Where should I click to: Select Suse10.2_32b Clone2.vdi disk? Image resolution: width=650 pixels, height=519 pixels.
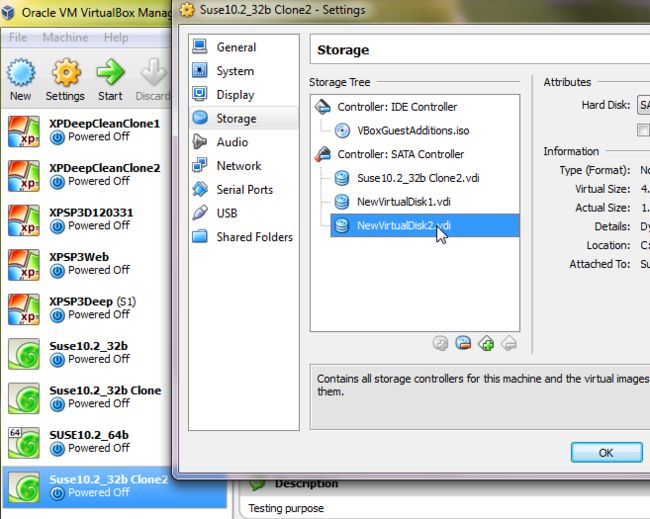[x=407, y=178]
